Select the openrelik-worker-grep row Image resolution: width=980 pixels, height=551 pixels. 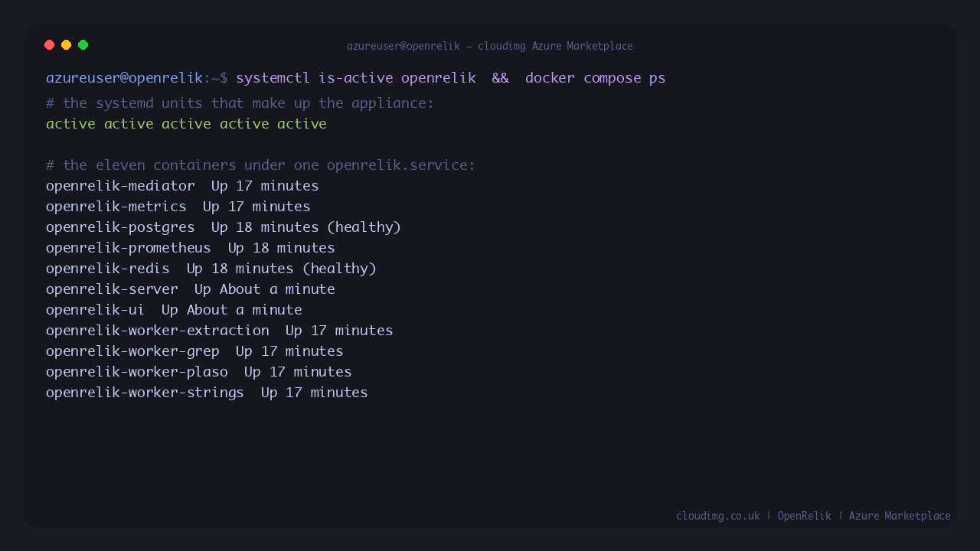click(194, 351)
